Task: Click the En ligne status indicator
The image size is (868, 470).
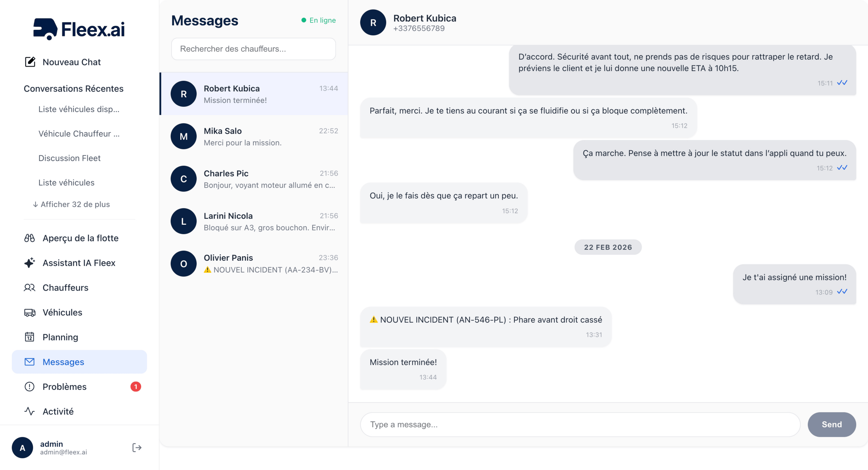Action: coord(318,20)
